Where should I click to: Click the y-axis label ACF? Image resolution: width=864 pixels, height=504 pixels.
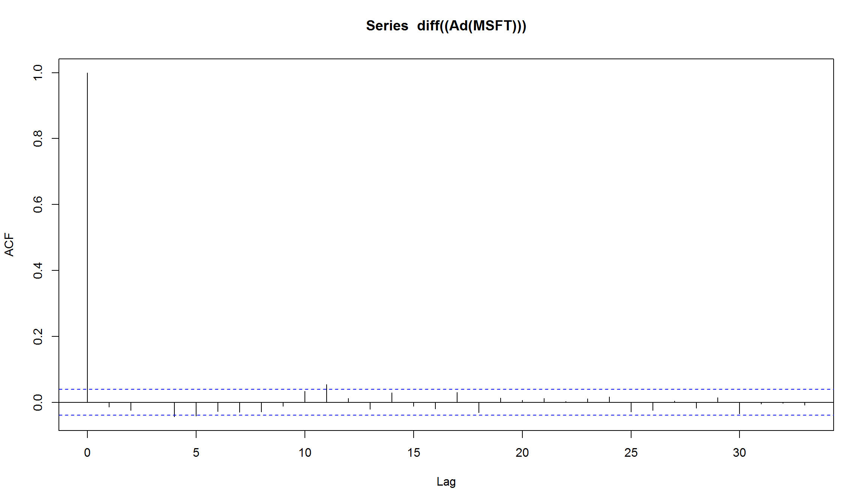tap(9, 244)
